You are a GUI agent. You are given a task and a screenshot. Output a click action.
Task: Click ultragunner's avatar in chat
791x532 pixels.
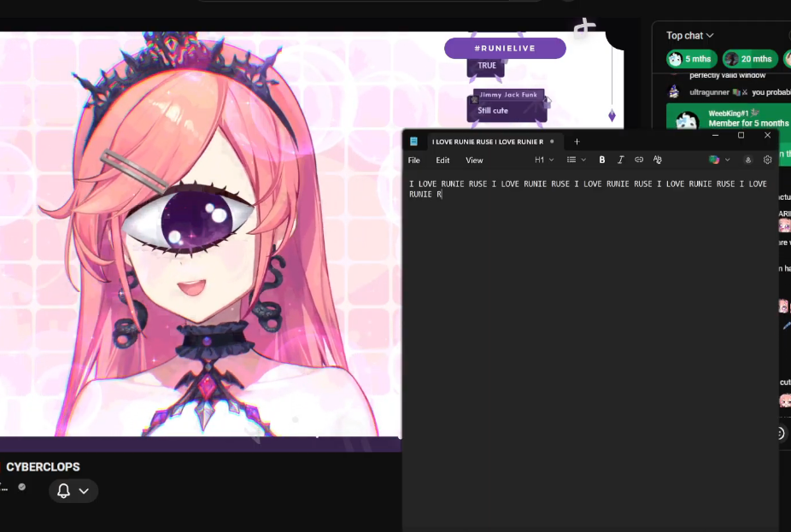click(x=673, y=92)
